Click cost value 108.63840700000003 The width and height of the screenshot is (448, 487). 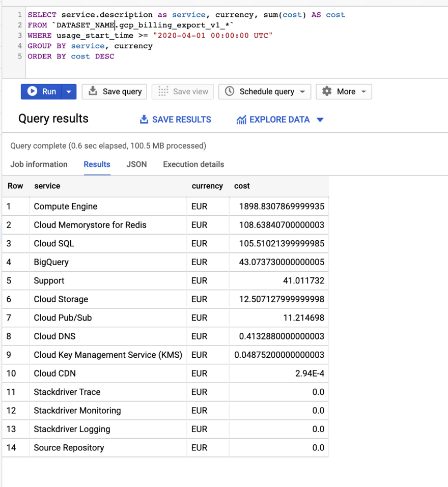click(282, 225)
